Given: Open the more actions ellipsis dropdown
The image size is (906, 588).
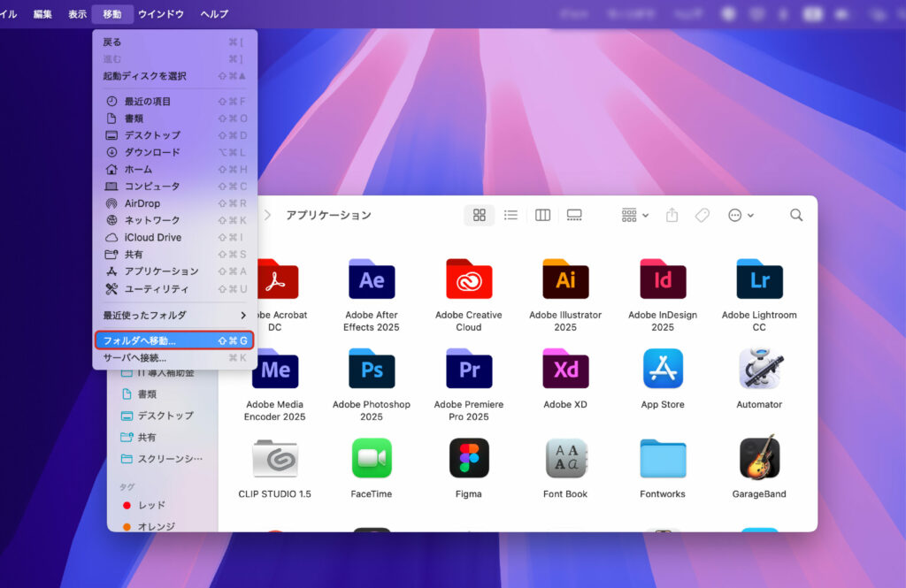Looking at the screenshot, I should click(741, 215).
